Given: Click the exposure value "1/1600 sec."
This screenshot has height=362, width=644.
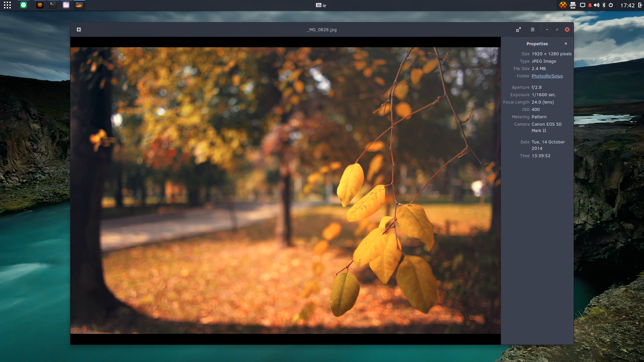Looking at the screenshot, I should (544, 95).
